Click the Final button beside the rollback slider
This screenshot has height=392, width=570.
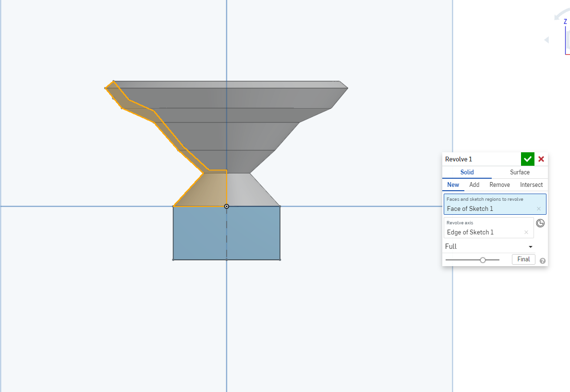[x=523, y=259]
